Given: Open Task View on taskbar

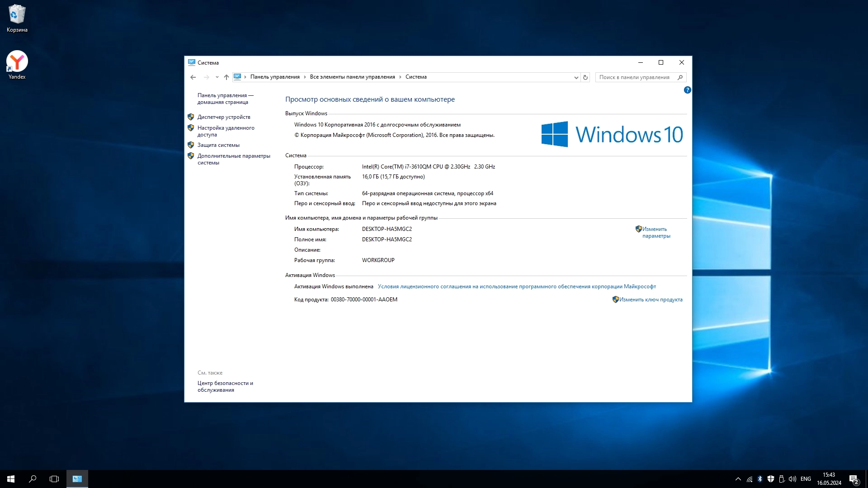Looking at the screenshot, I should 54,479.
